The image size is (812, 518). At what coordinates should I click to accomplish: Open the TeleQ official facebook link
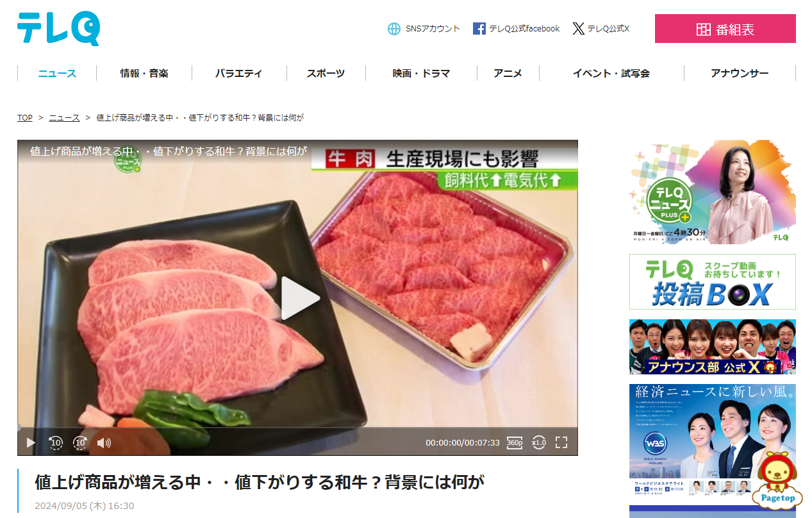tap(517, 29)
